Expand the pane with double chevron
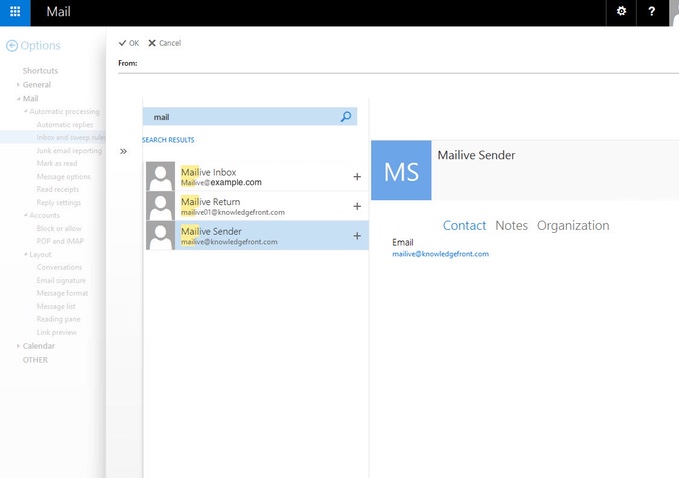The width and height of the screenshot is (679, 478). point(124,151)
